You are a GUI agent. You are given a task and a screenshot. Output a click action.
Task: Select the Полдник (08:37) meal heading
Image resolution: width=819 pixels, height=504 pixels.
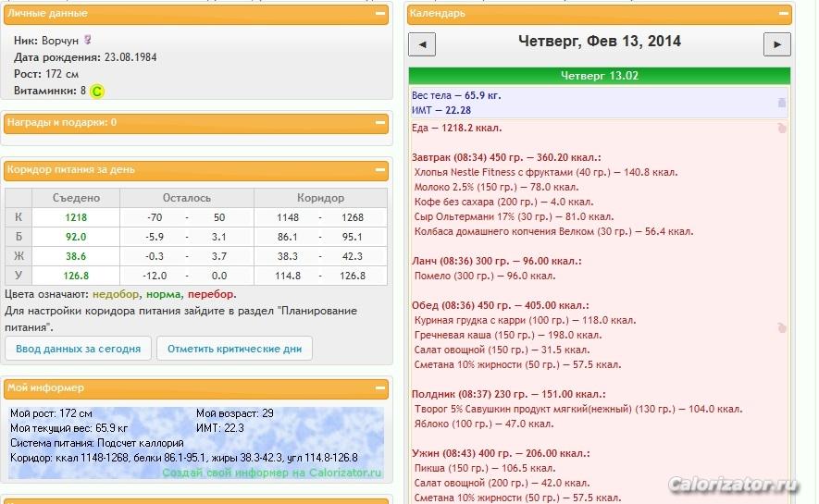pyautogui.click(x=509, y=394)
